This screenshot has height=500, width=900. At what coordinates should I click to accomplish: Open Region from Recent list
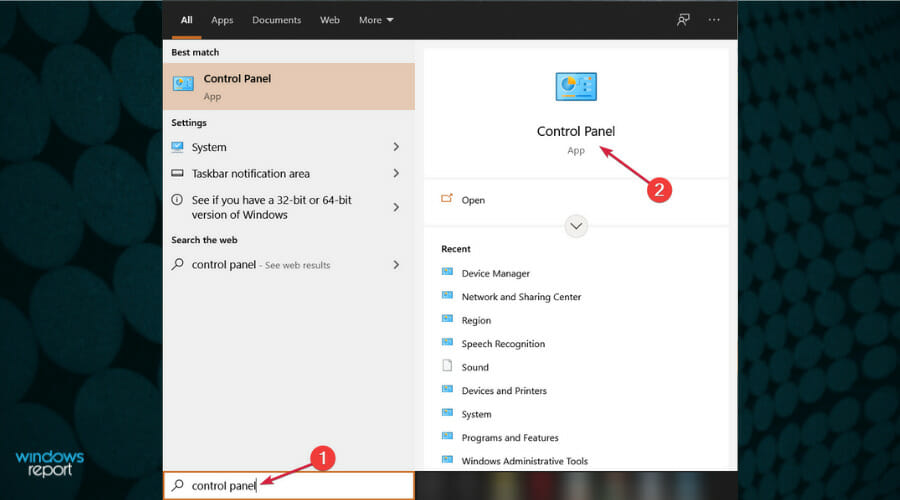476,320
